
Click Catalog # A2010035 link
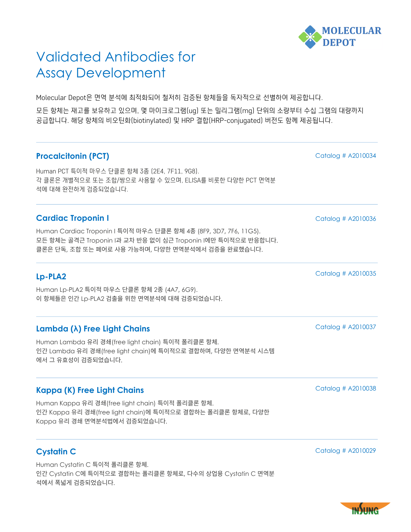pyautogui.click(x=345, y=274)
